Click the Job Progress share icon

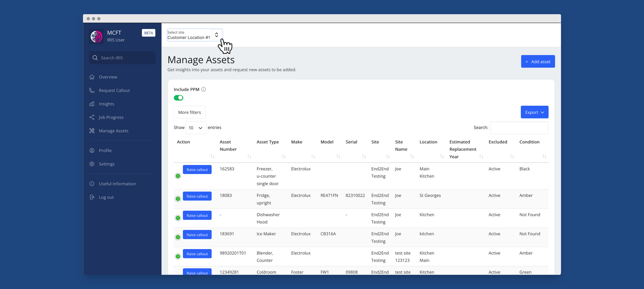92,117
